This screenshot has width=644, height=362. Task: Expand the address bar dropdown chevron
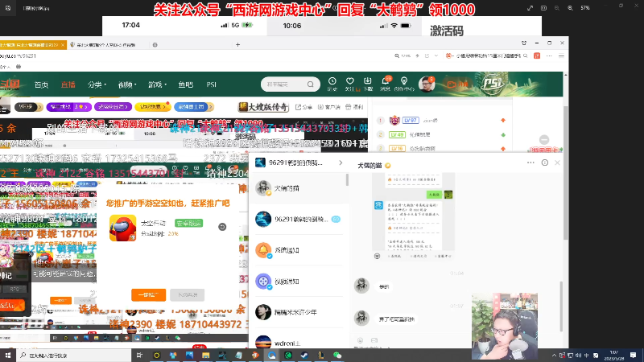coord(436,56)
